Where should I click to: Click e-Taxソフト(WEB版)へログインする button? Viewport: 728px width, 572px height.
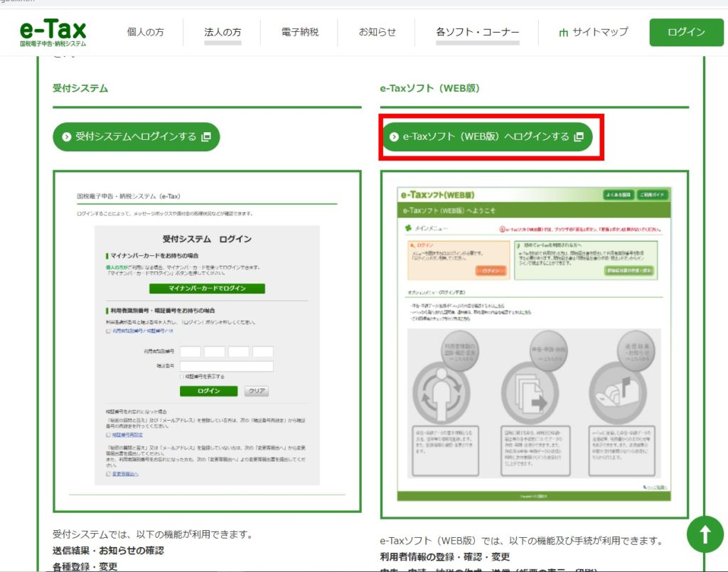(x=486, y=136)
